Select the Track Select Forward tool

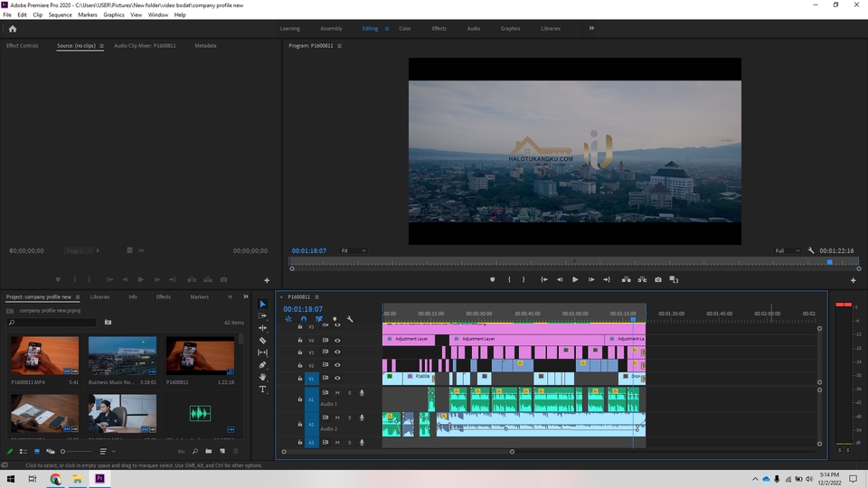(262, 316)
